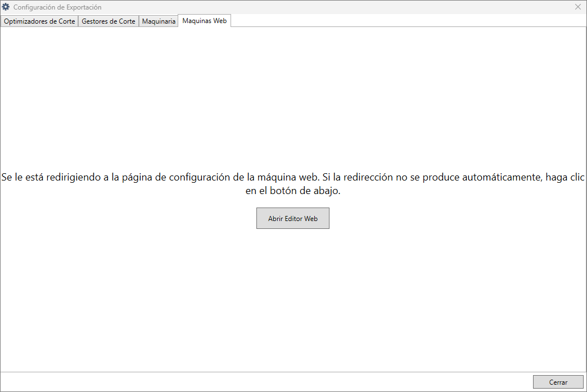Close the Configuración de Exportación window
This screenshot has width=587, height=392.
[577, 7]
